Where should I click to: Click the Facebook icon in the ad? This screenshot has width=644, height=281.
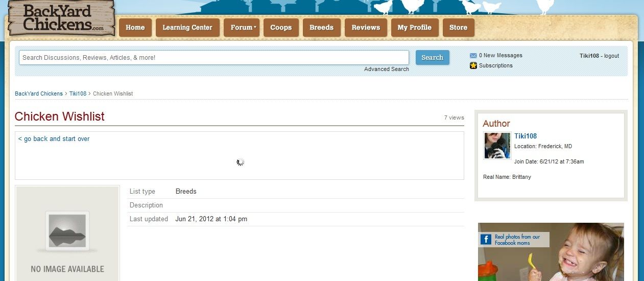[486, 239]
